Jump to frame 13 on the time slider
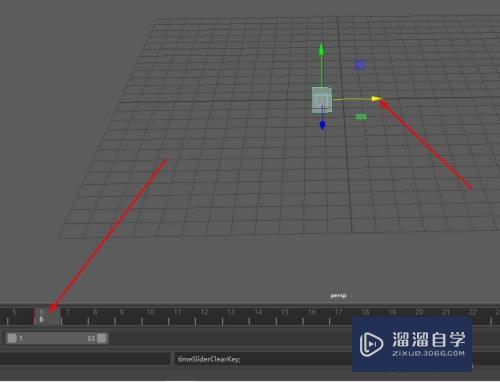Viewport: 500px width, 382px height. coord(231,312)
